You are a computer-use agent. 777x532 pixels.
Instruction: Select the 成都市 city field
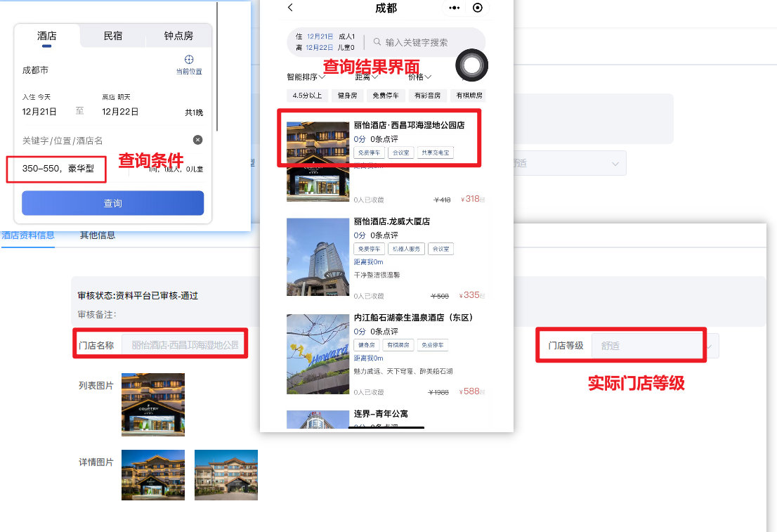point(35,70)
